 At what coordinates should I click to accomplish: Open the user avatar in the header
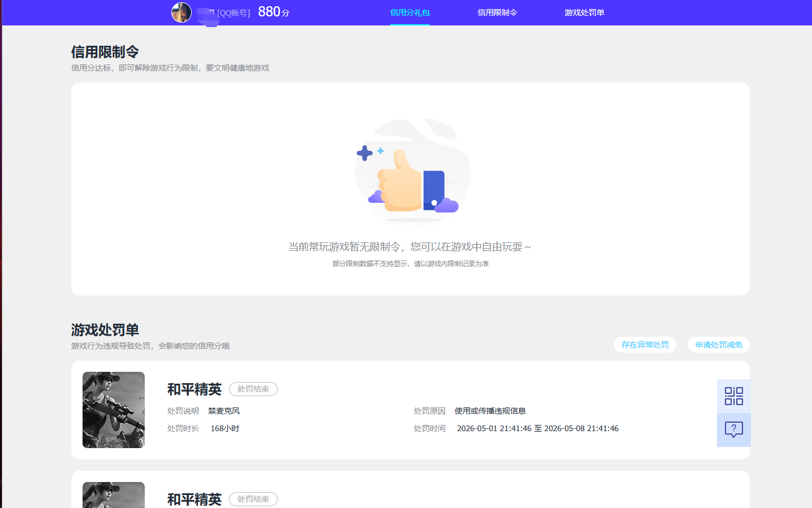(182, 12)
